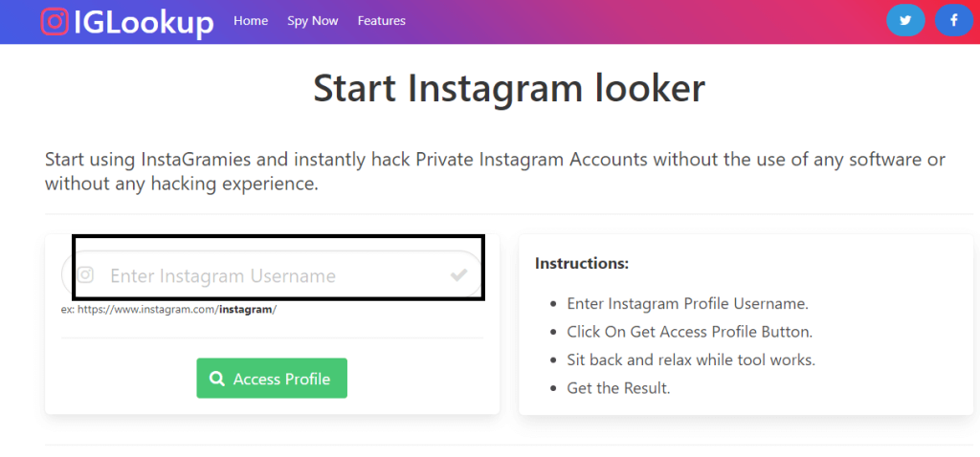Select the Enter Instagram Profile Username instruction
980x457 pixels.
pos(687,303)
